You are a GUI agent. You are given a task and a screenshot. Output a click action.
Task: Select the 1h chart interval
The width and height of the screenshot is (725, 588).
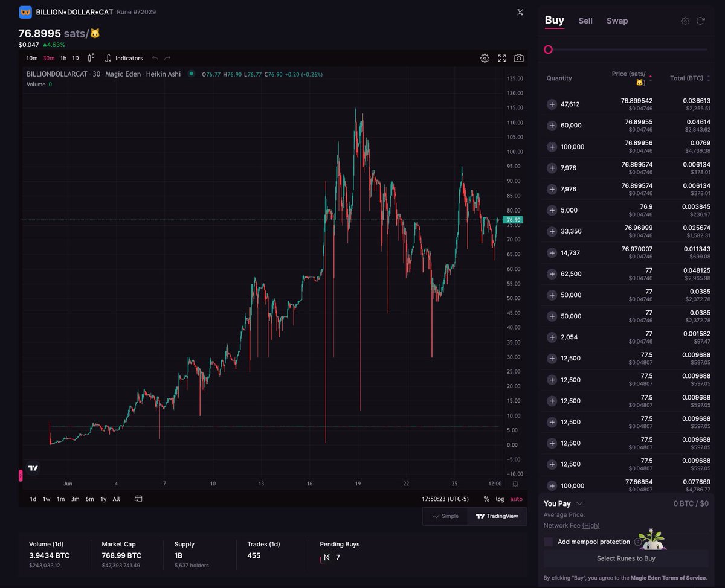pyautogui.click(x=63, y=58)
